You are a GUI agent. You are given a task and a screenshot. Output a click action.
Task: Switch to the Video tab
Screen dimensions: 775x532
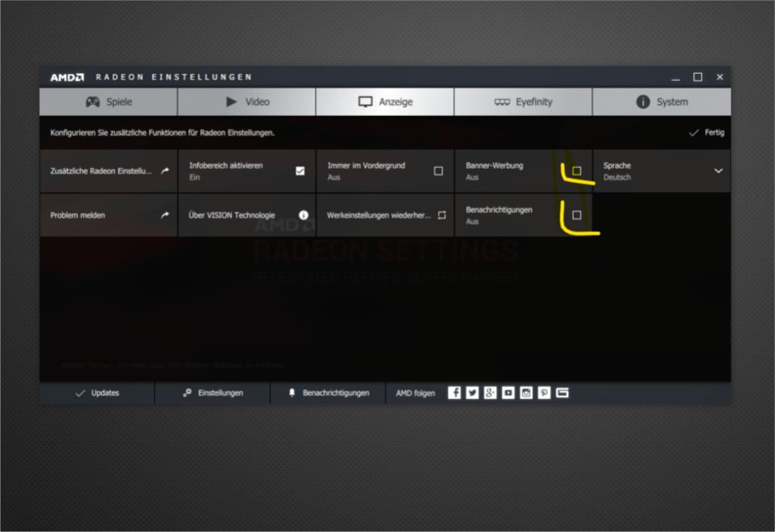pos(246,102)
